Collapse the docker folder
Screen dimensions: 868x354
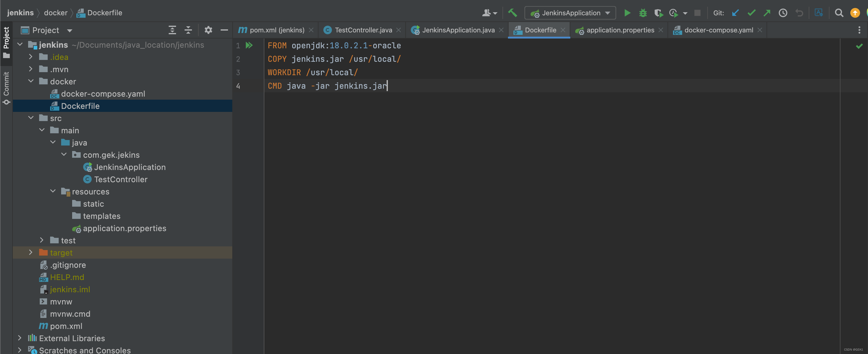31,81
